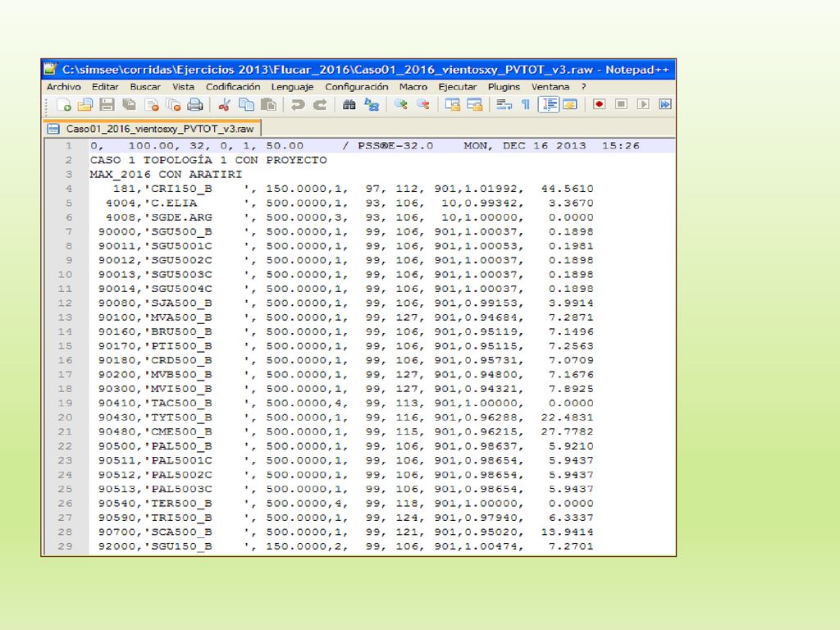Open the Vista menu

tap(183, 87)
